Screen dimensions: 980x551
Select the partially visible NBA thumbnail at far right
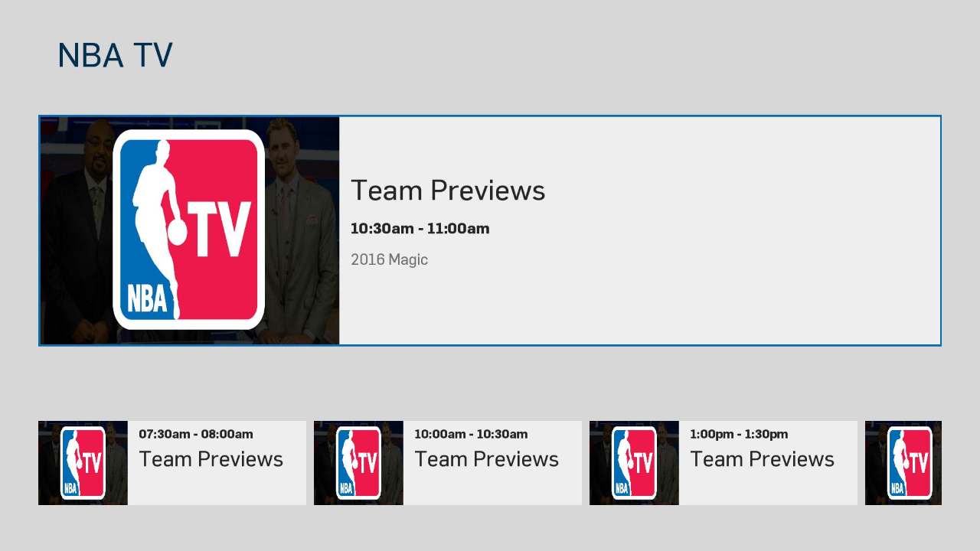903,463
